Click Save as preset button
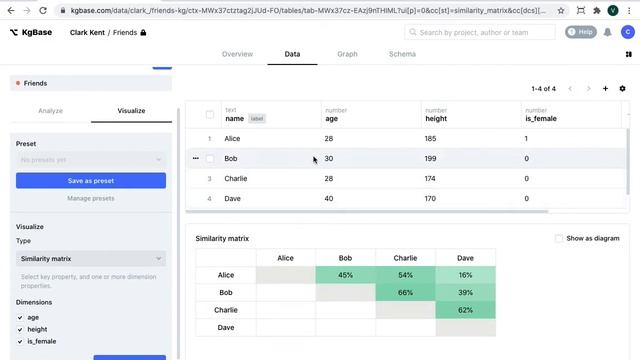This screenshot has width=640, height=360. pos(91,181)
